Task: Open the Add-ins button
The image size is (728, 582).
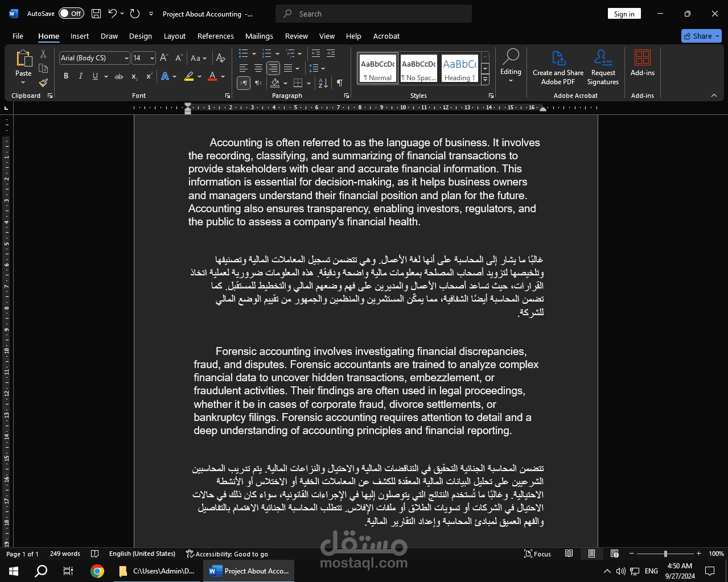Action: 643,63
